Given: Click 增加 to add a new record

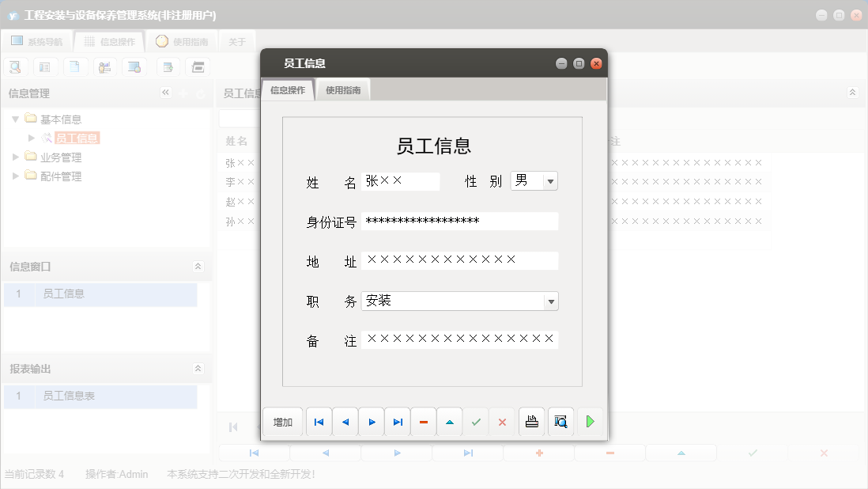Looking at the screenshot, I should click(x=282, y=422).
